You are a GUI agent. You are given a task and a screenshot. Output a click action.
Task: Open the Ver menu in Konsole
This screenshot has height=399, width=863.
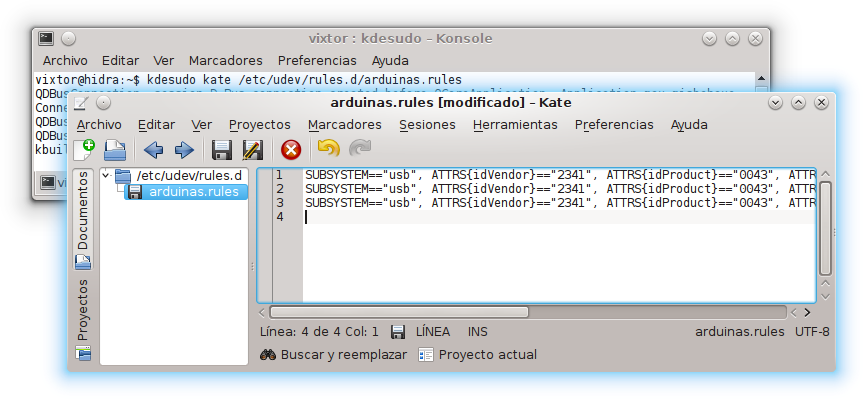(164, 61)
